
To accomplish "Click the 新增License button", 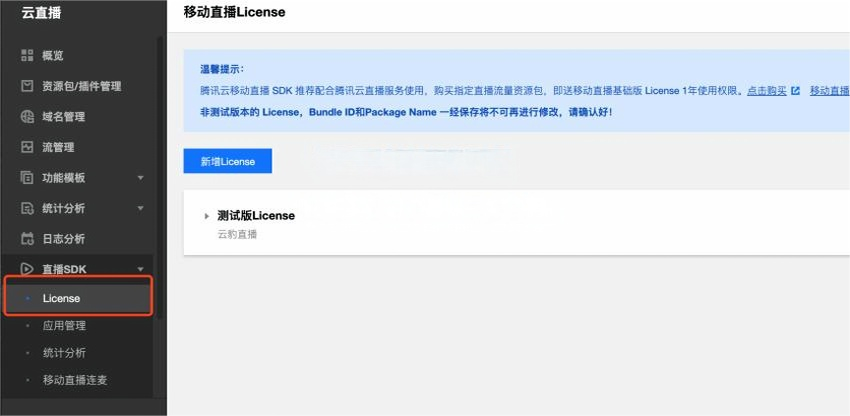I will [x=228, y=161].
